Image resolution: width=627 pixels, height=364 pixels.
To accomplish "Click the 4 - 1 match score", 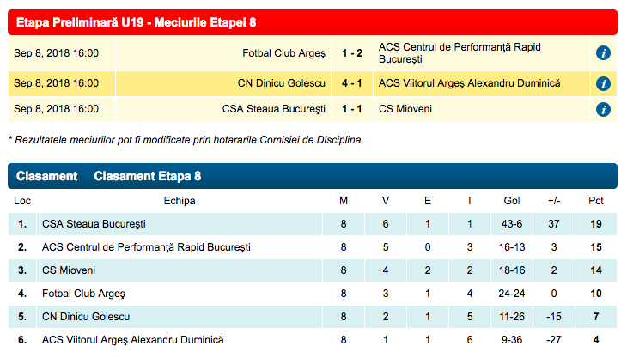I will point(352,83).
